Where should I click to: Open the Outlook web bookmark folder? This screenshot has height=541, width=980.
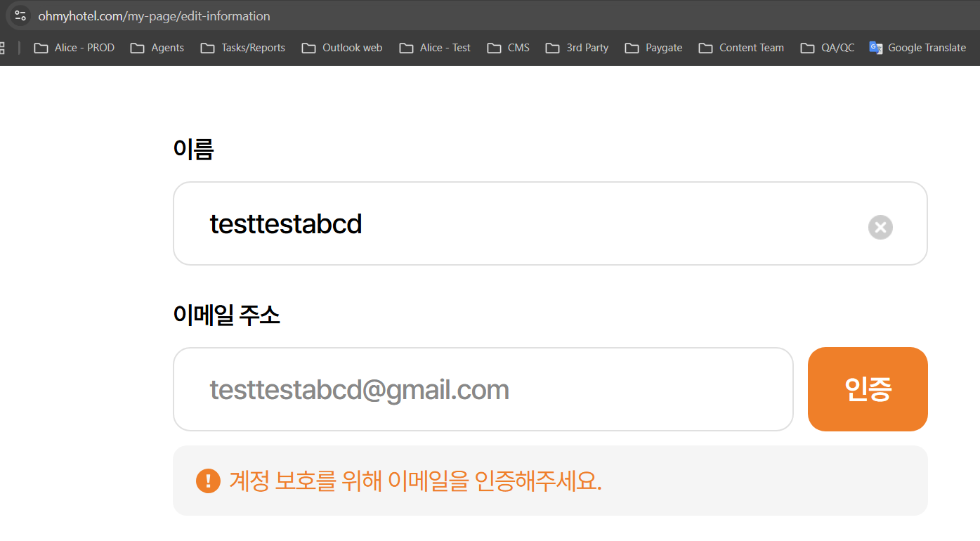pyautogui.click(x=342, y=48)
